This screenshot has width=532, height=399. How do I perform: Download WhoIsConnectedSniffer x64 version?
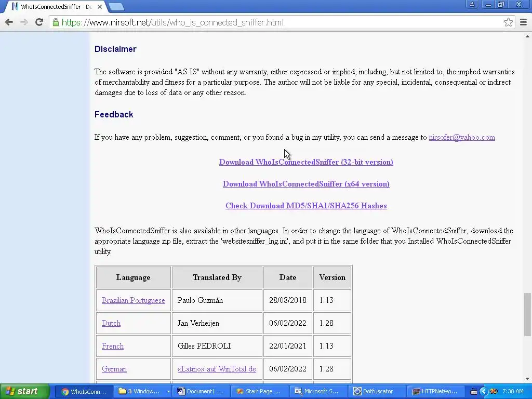click(306, 184)
